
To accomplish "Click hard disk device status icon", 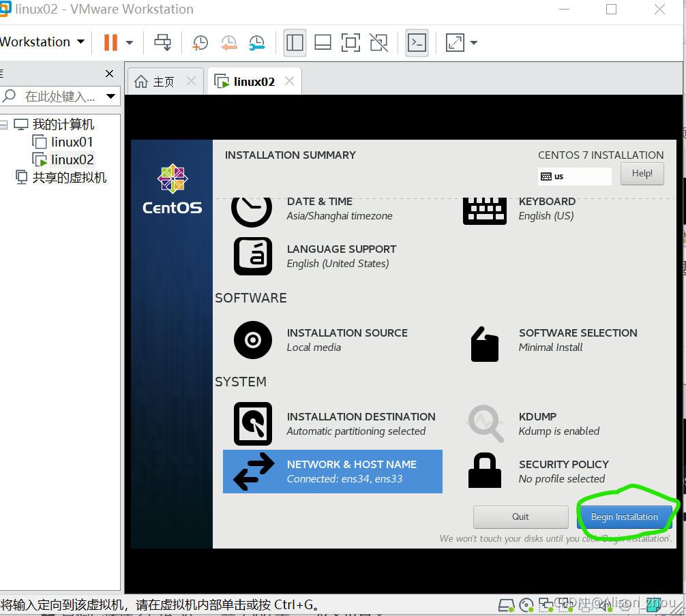I will click(507, 605).
